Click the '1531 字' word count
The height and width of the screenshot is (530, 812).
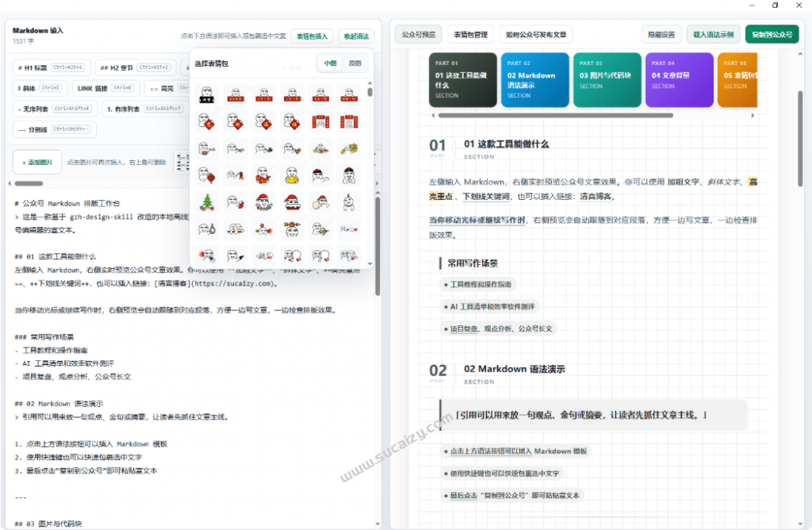click(x=23, y=41)
